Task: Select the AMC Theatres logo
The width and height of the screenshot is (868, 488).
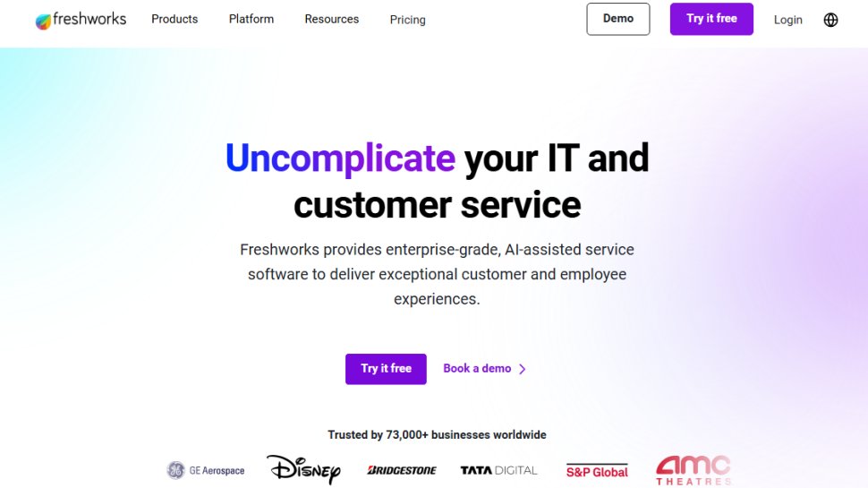Action: click(694, 469)
